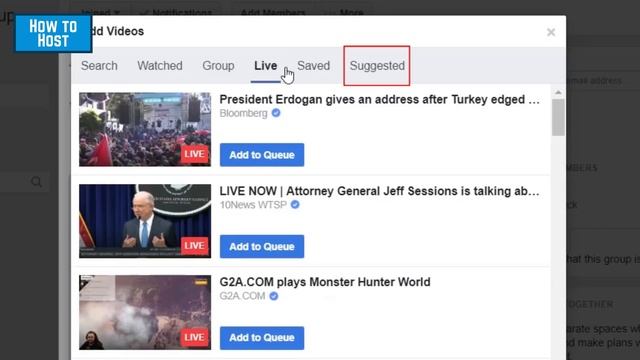Click the Live tab
The image size is (640, 360).
pos(265,66)
